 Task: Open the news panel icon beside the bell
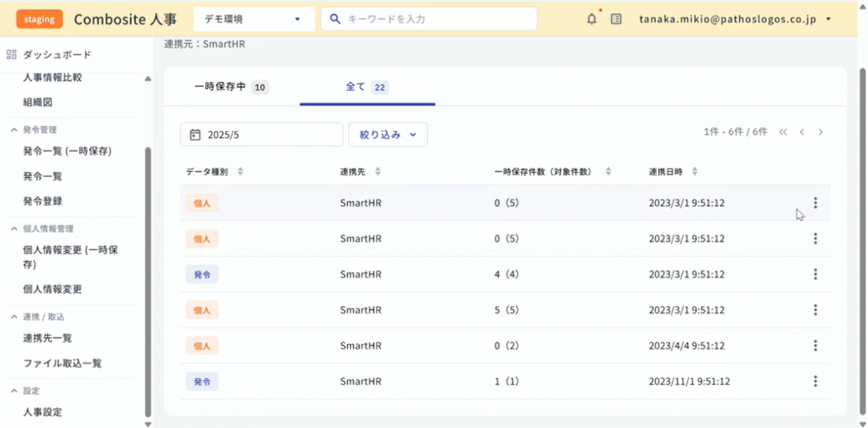click(x=616, y=19)
